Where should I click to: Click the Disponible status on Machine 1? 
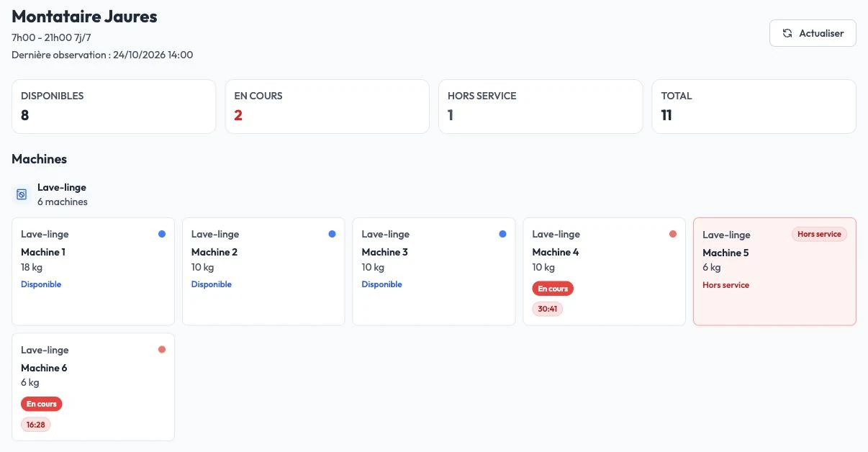pyautogui.click(x=41, y=284)
